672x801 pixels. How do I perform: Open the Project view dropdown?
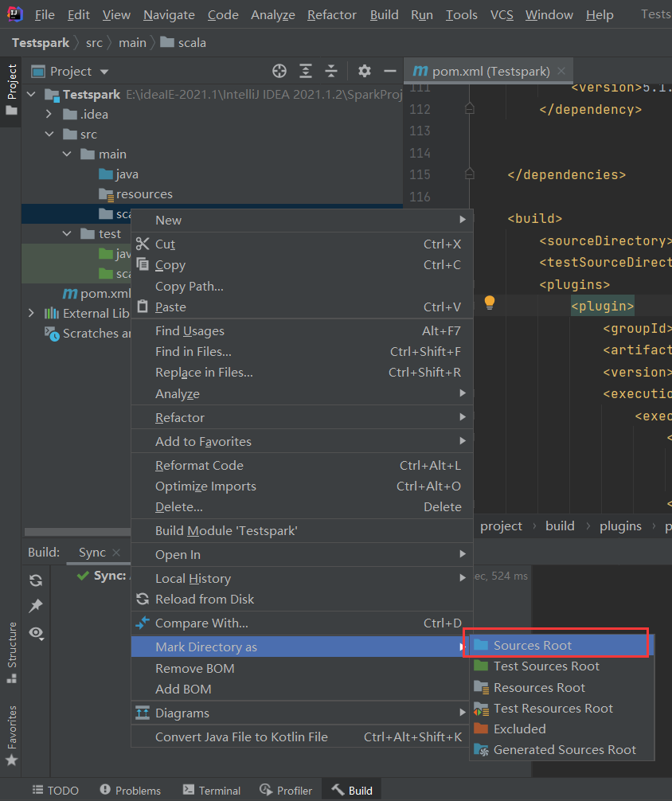click(104, 72)
